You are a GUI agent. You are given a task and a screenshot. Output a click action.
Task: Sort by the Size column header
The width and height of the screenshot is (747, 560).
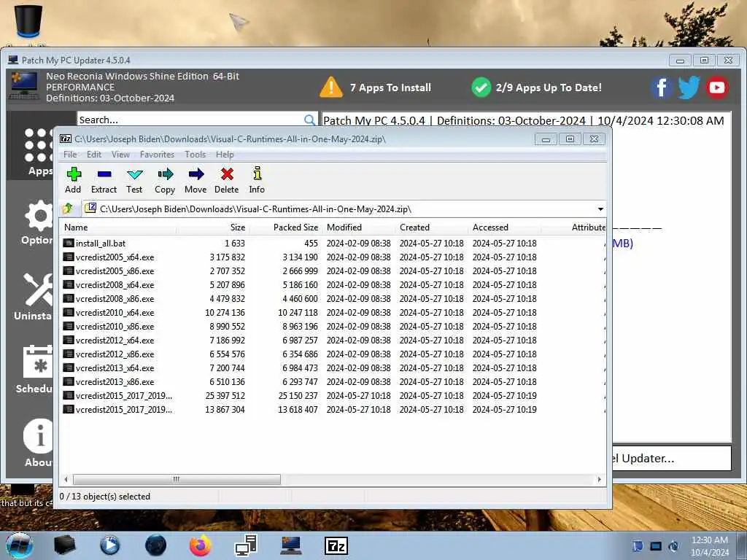click(x=213, y=227)
